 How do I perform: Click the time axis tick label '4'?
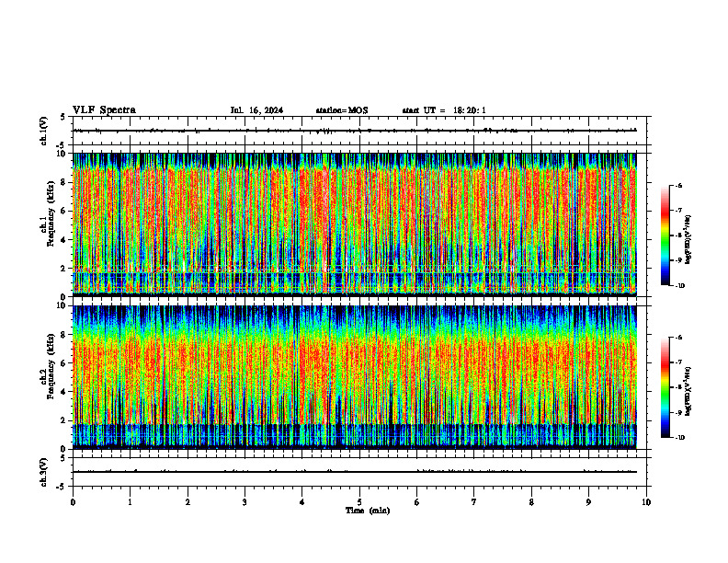tap(302, 502)
